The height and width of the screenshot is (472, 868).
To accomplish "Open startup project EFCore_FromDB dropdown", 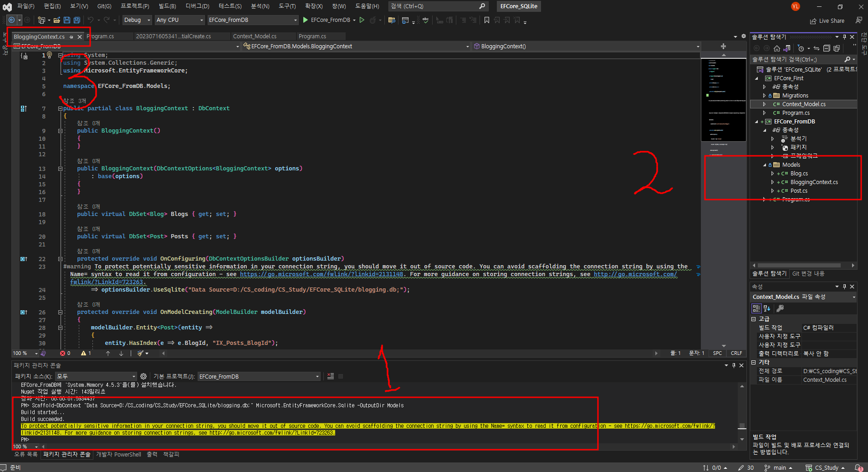I will pos(253,20).
